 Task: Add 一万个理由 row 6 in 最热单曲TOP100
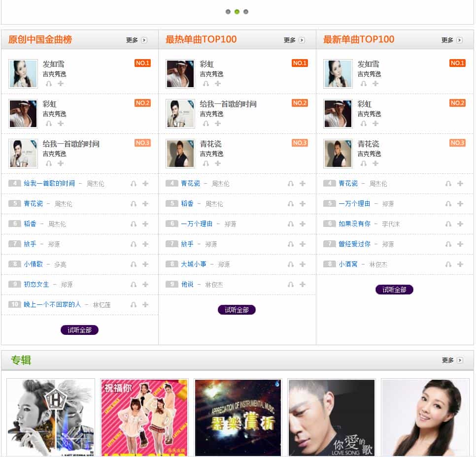(x=303, y=224)
